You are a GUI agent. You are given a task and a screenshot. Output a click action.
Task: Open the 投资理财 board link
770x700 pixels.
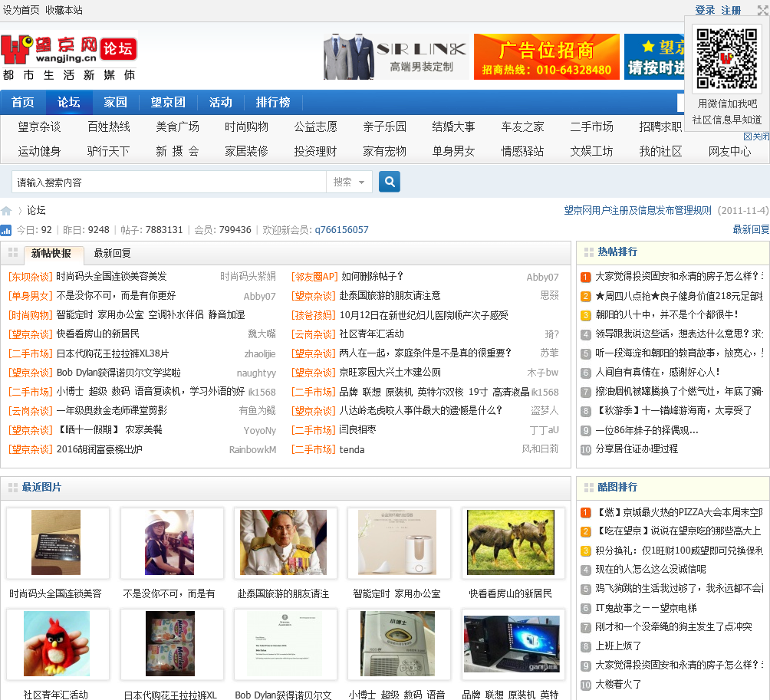pos(315,151)
